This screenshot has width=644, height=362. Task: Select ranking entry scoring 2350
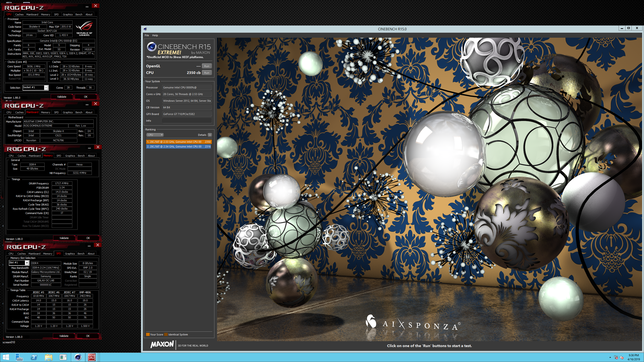179,142
